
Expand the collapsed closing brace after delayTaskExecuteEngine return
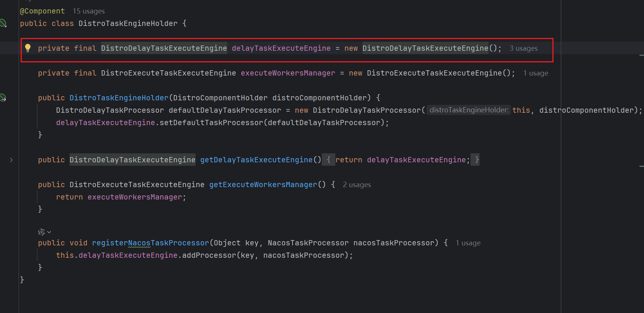coord(477,160)
